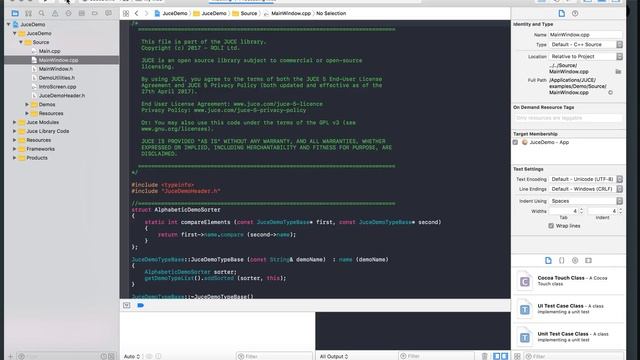Toggle breakpoints activation icon
The height and width of the screenshot is (360, 640).
coord(140,305)
